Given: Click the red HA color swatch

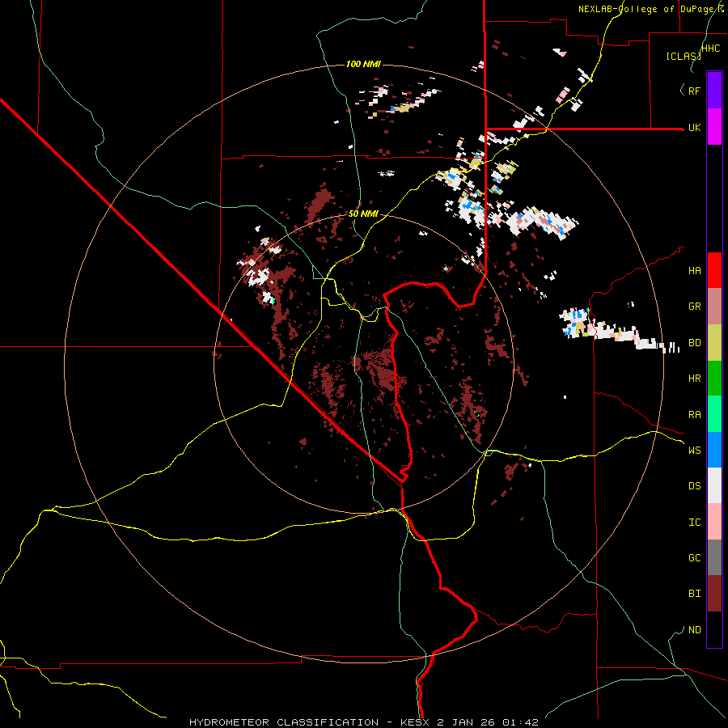Looking at the screenshot, I should [714, 270].
